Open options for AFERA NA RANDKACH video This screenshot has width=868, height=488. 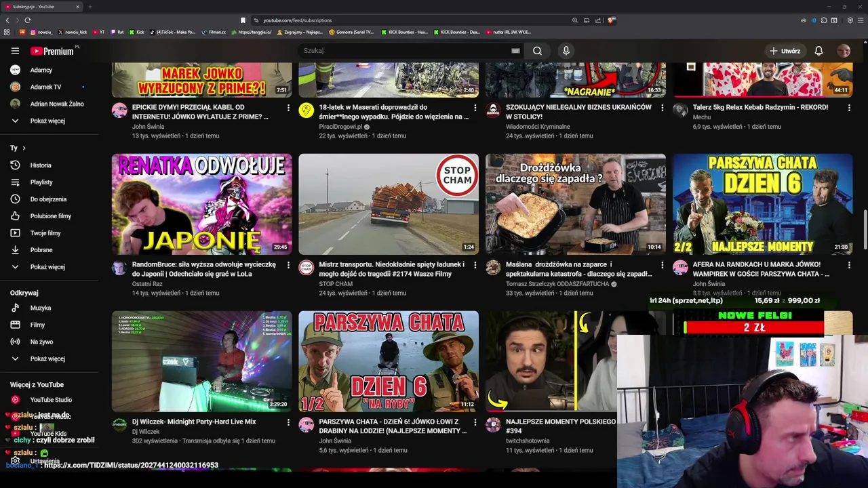coord(849,265)
